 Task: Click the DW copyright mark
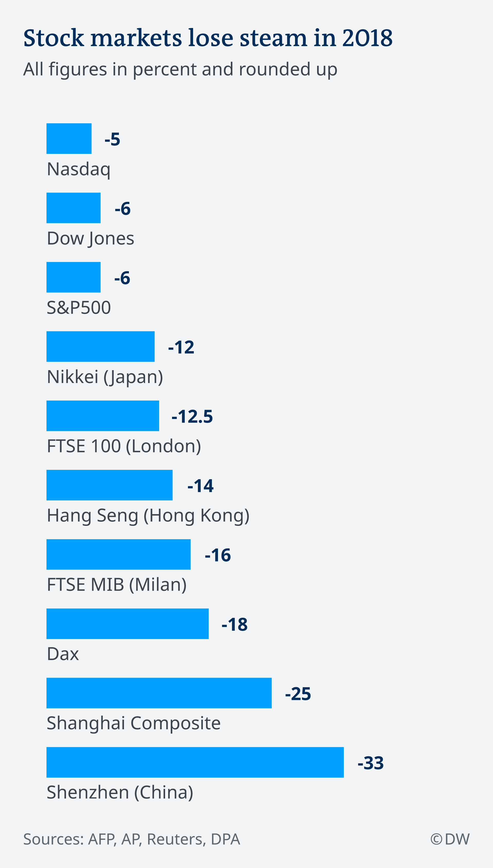pyautogui.click(x=450, y=839)
